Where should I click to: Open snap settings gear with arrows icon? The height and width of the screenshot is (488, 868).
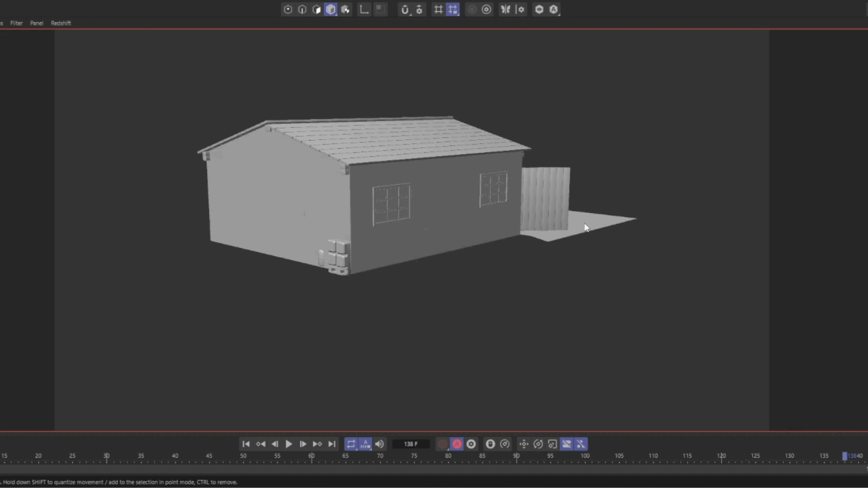(x=420, y=9)
